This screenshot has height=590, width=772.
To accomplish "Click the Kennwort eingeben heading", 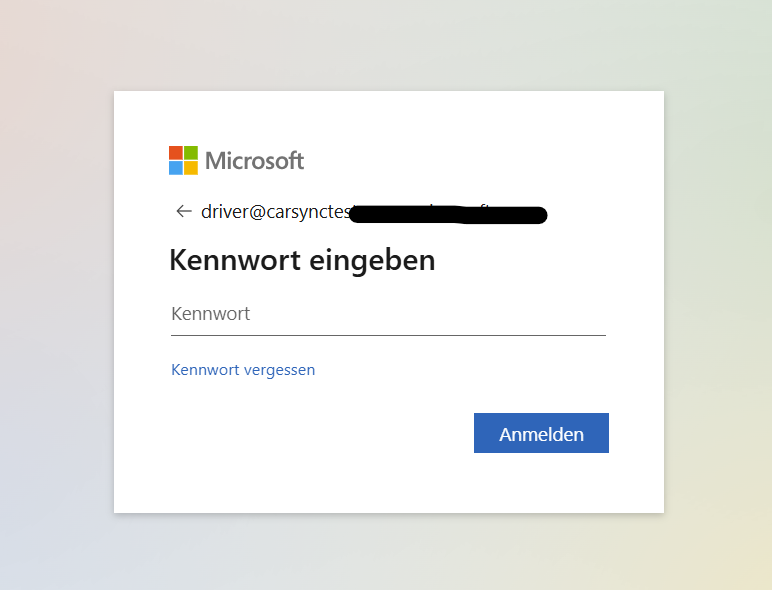I will tap(302, 260).
